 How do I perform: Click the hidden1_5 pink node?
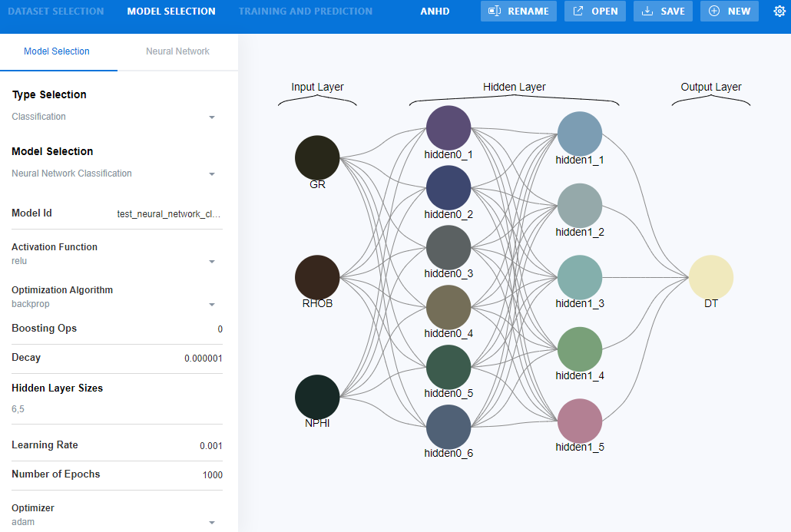(x=580, y=421)
